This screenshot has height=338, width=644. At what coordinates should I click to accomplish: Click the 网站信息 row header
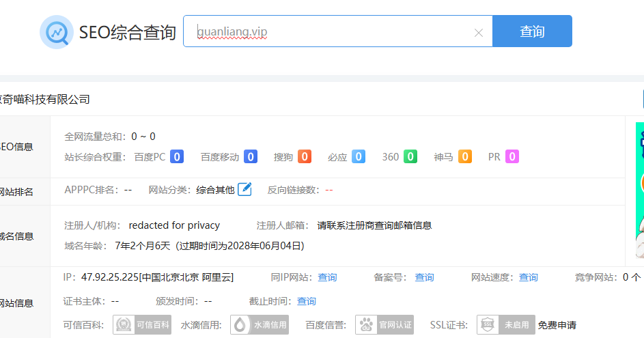[x=17, y=303]
